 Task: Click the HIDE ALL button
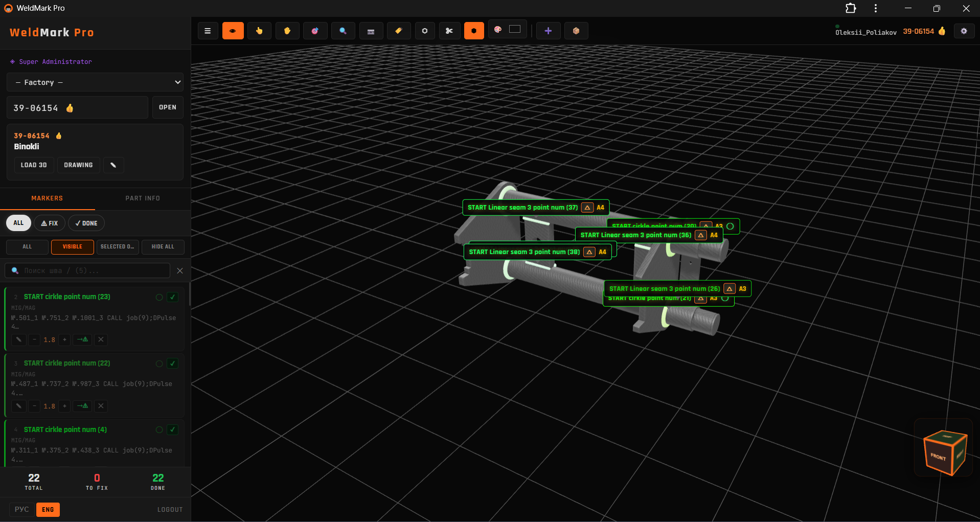(163, 247)
